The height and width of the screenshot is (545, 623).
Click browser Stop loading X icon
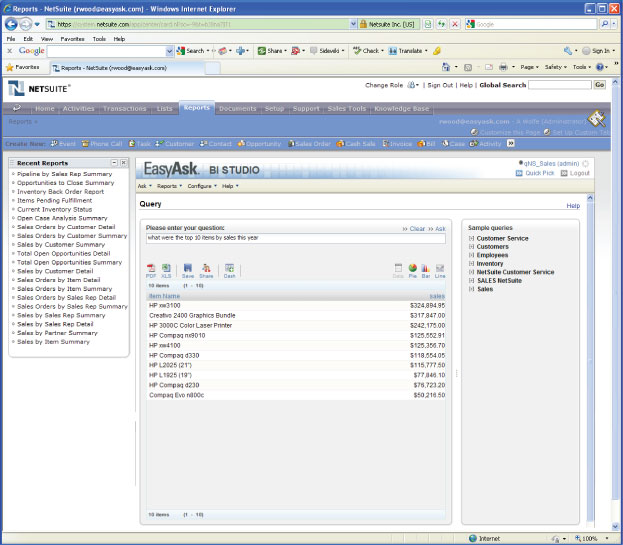point(455,24)
